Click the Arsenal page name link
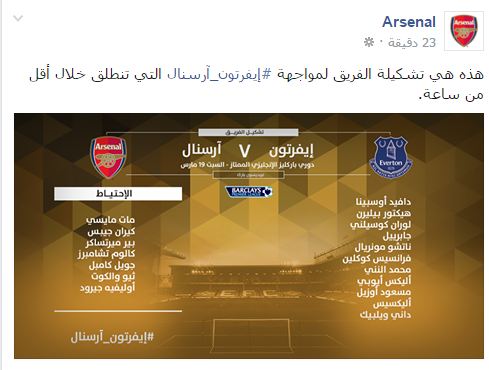This screenshot has height=370, width=489. point(409,22)
